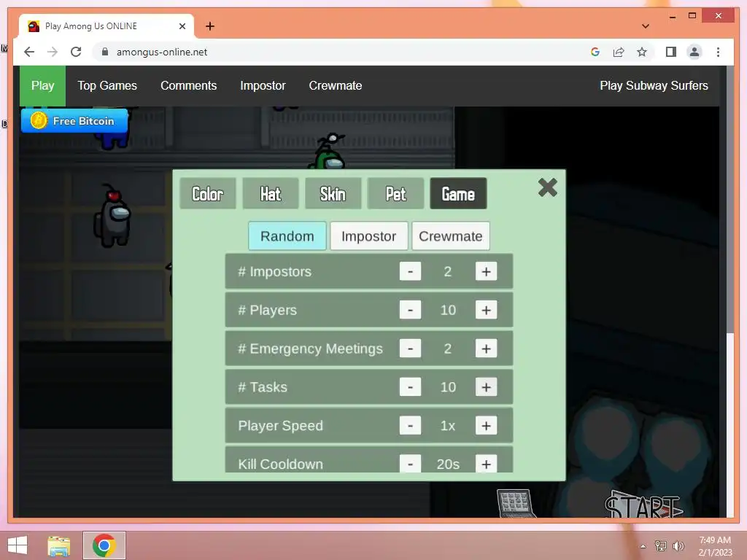Expand the tab search chevron
The height and width of the screenshot is (560, 747).
click(646, 26)
